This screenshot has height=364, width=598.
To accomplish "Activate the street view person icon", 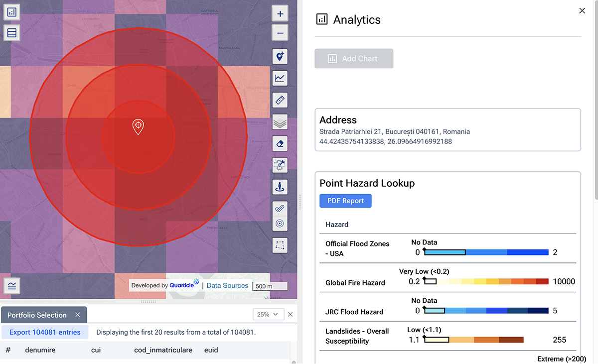I will pyautogui.click(x=280, y=187).
